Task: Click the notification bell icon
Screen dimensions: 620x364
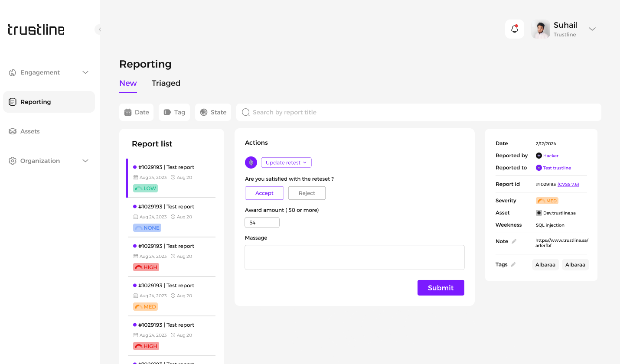Action: [x=515, y=29]
